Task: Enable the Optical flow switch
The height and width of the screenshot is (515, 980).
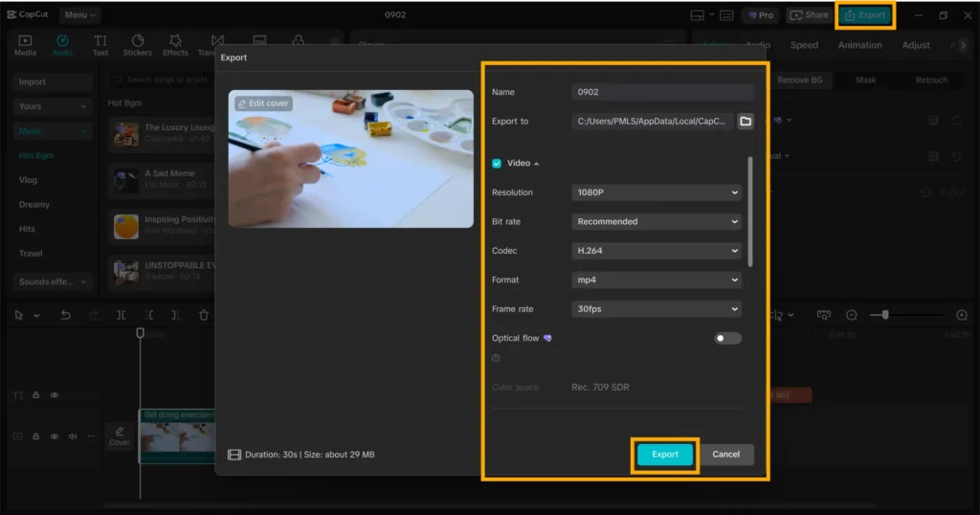Action: [x=727, y=338]
